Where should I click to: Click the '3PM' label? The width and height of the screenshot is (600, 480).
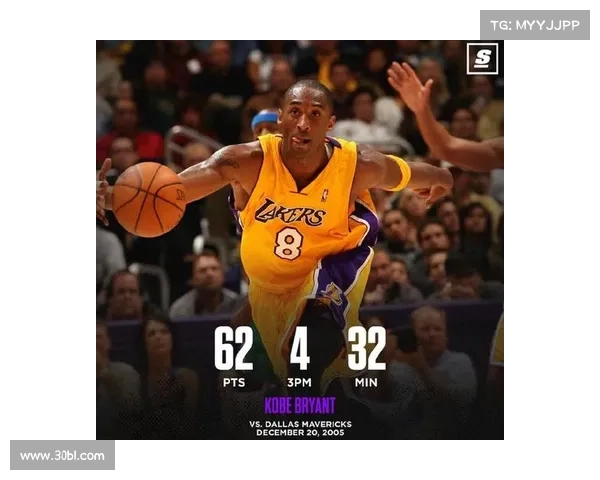[x=300, y=382]
